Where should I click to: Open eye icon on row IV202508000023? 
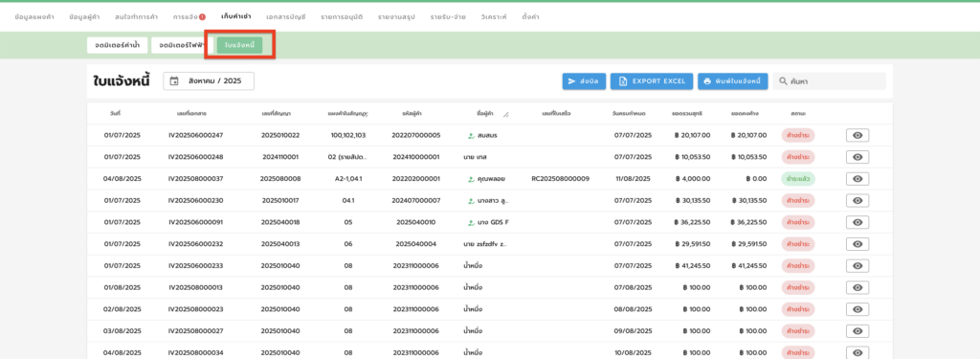coord(857,309)
